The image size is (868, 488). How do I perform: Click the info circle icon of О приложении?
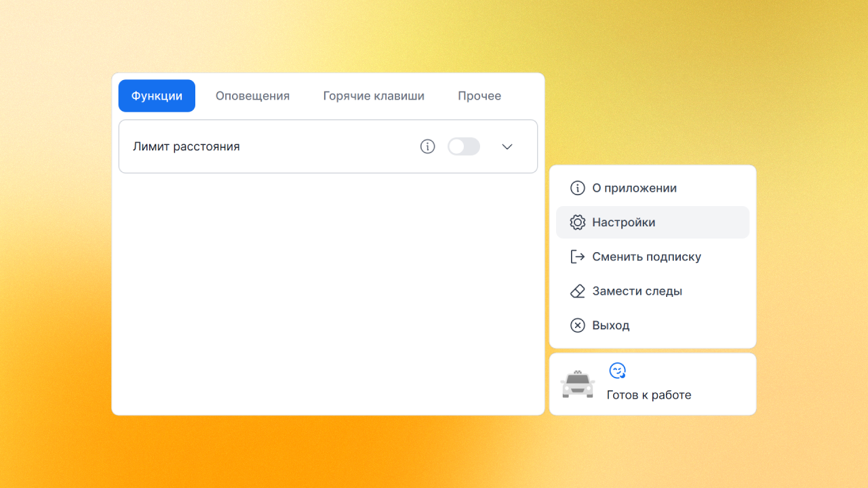pos(577,188)
